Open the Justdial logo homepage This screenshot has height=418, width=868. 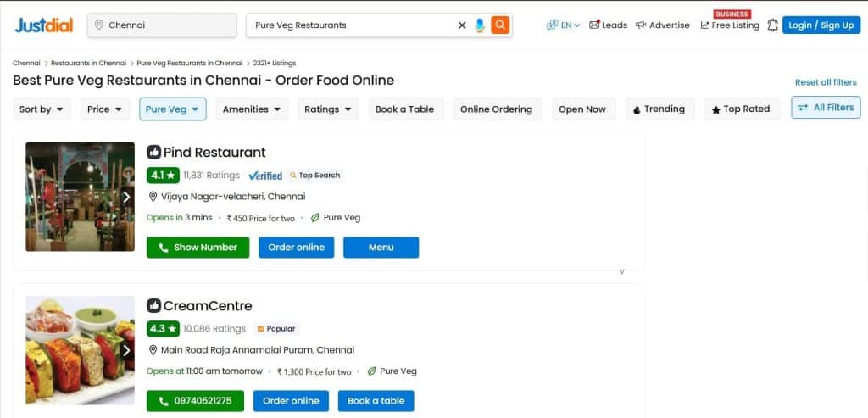tap(44, 25)
